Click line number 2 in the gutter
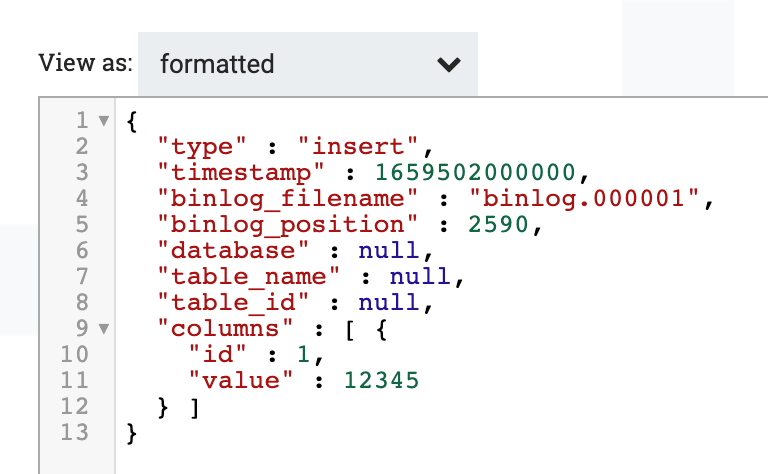The image size is (768, 474). [82, 146]
